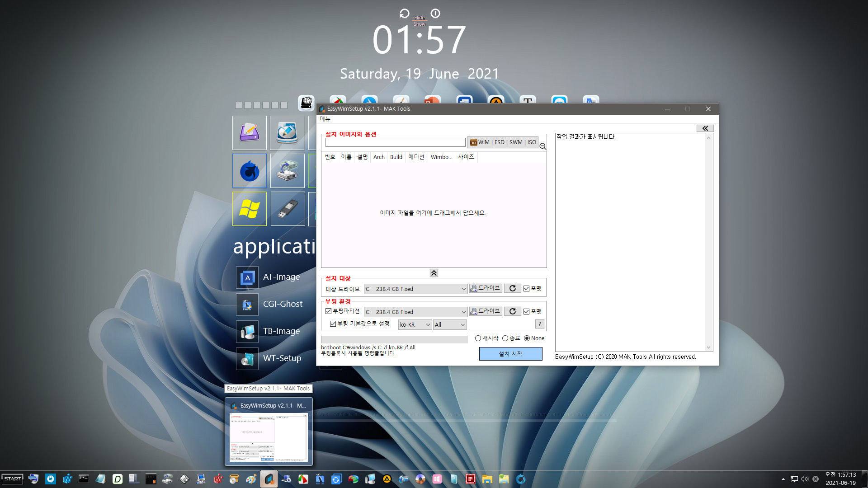
Task: Toggle the 포맷 checkbox for the target drive
Action: coord(532,288)
